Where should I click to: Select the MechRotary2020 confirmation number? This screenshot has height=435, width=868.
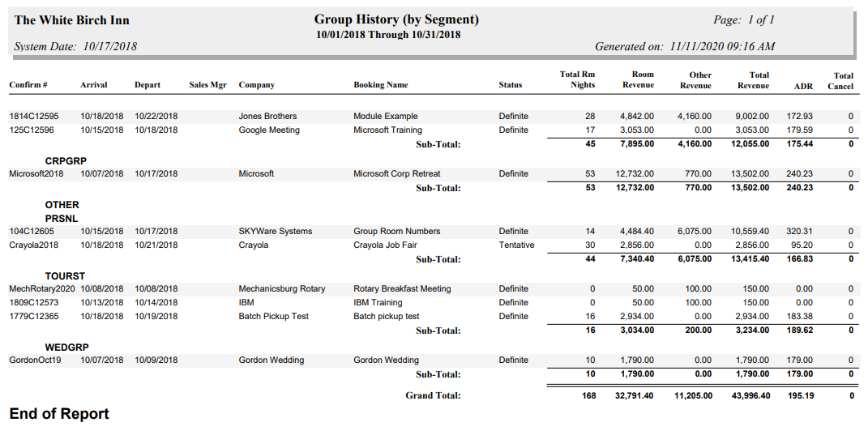[x=41, y=289]
